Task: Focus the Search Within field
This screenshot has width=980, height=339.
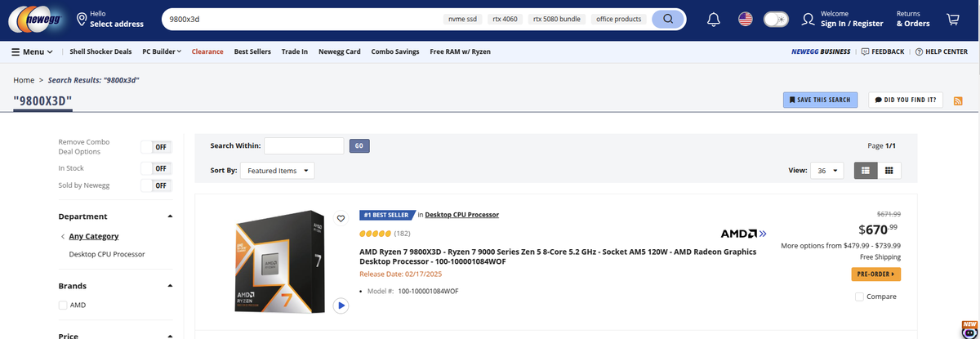Action: point(304,145)
